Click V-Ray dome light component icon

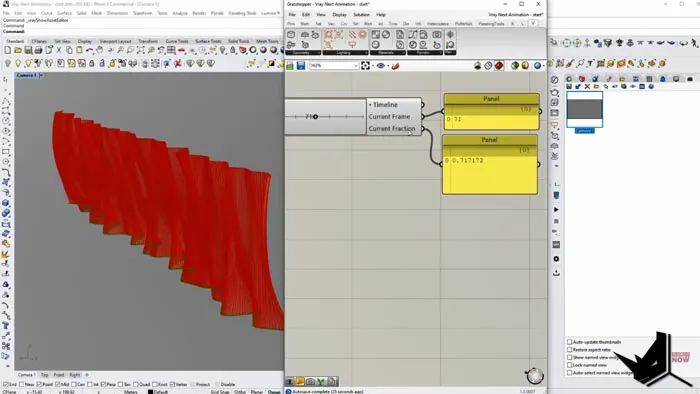click(x=305, y=34)
